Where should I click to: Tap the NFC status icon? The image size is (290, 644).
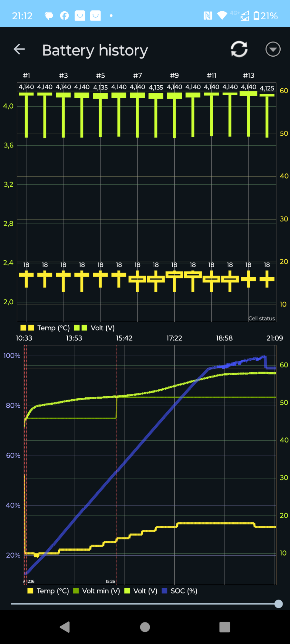point(208,15)
